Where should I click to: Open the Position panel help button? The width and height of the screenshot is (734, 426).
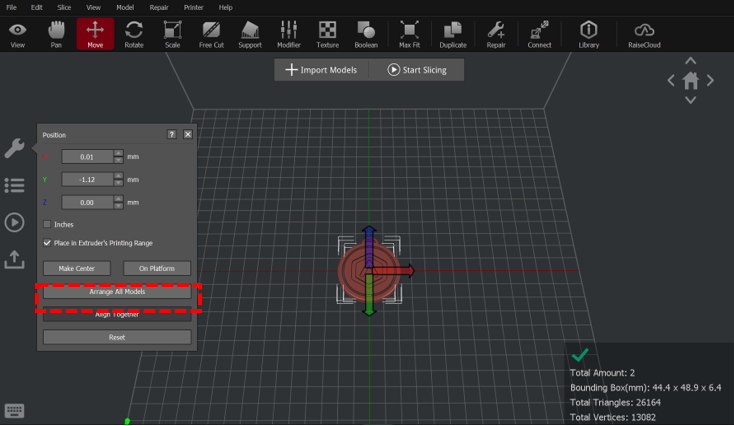click(x=172, y=134)
